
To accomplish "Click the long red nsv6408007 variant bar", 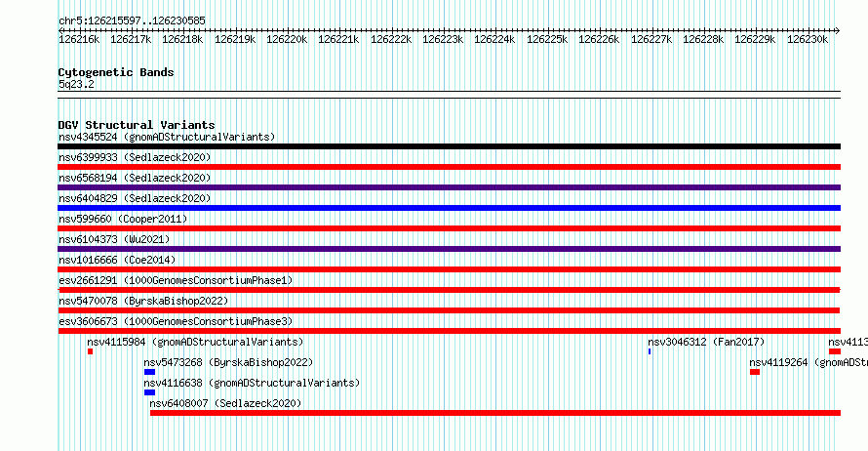I will coord(495,413).
